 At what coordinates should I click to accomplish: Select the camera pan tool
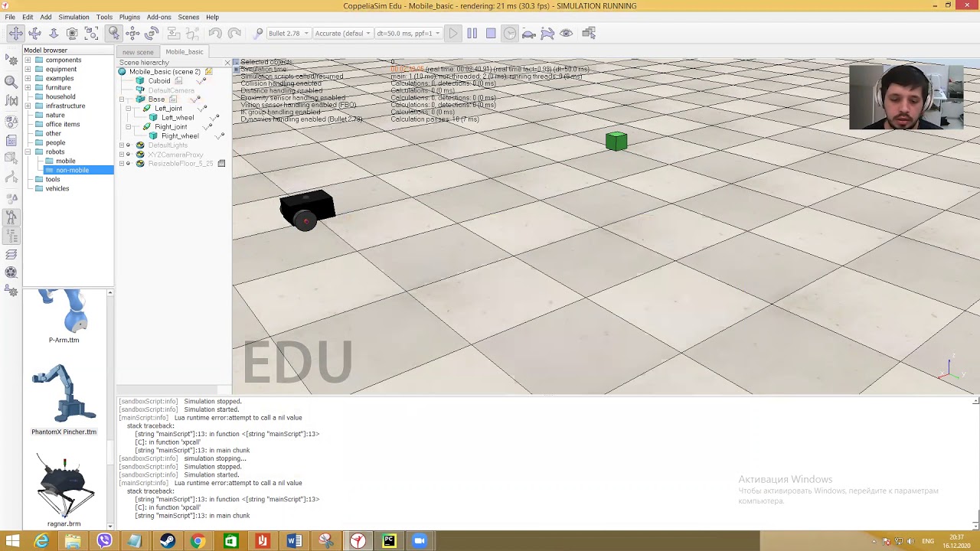15,33
